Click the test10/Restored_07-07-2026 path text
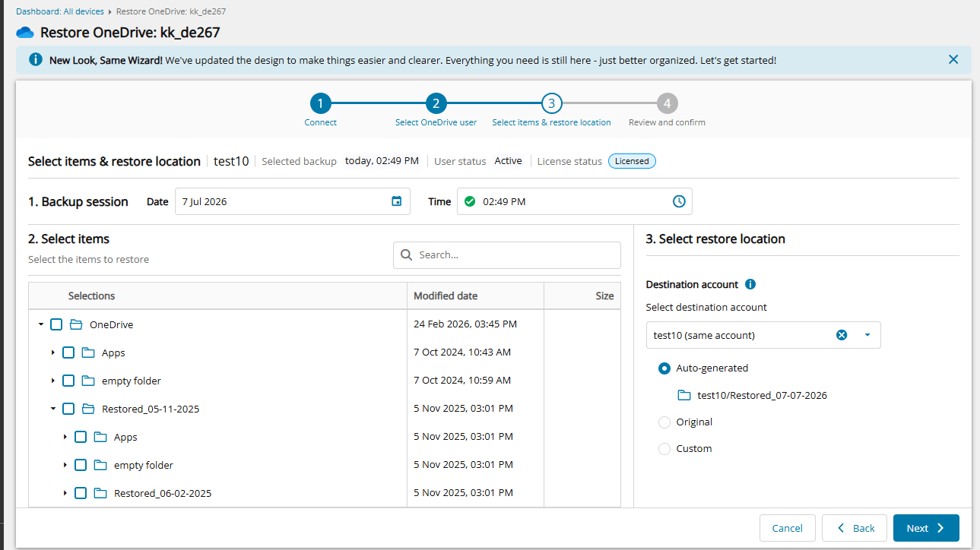 [762, 396]
